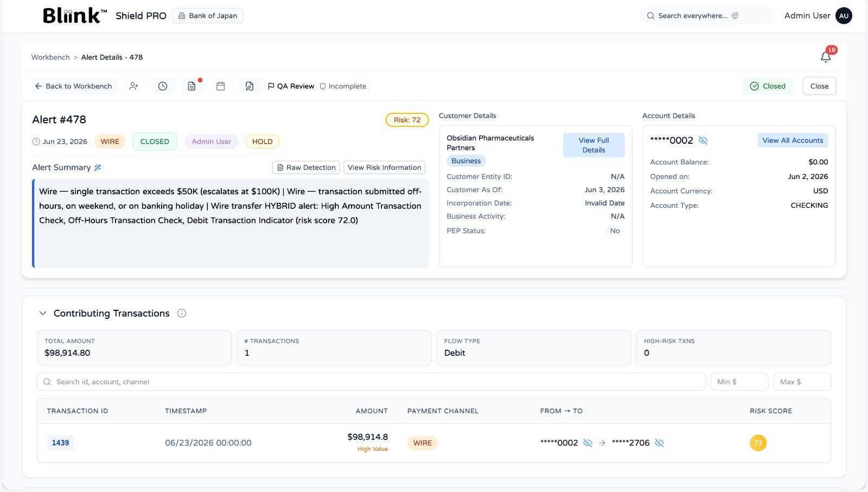Screen dimensions: 868x492
Task: Click the PEP Status No value
Action: [615, 231]
